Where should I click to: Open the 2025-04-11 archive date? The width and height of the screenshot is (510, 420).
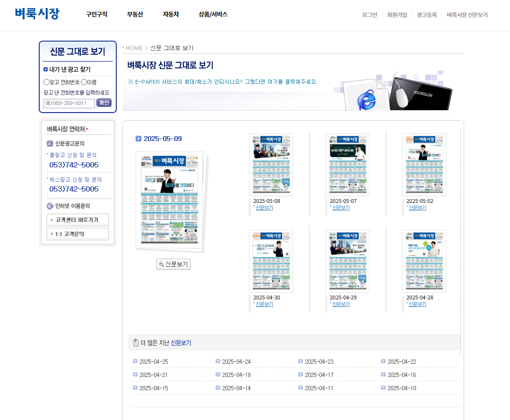click(x=319, y=388)
